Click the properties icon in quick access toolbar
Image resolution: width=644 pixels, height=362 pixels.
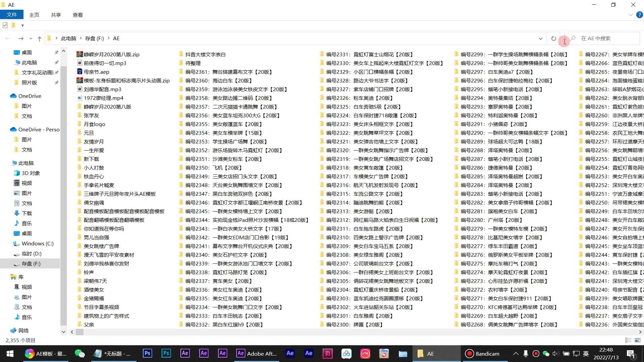tap(5, 25)
